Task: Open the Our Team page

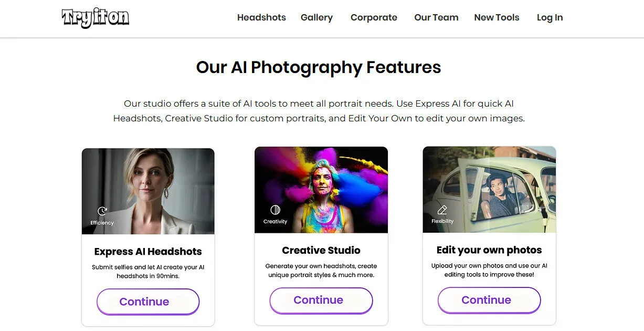Action: pyautogui.click(x=436, y=17)
